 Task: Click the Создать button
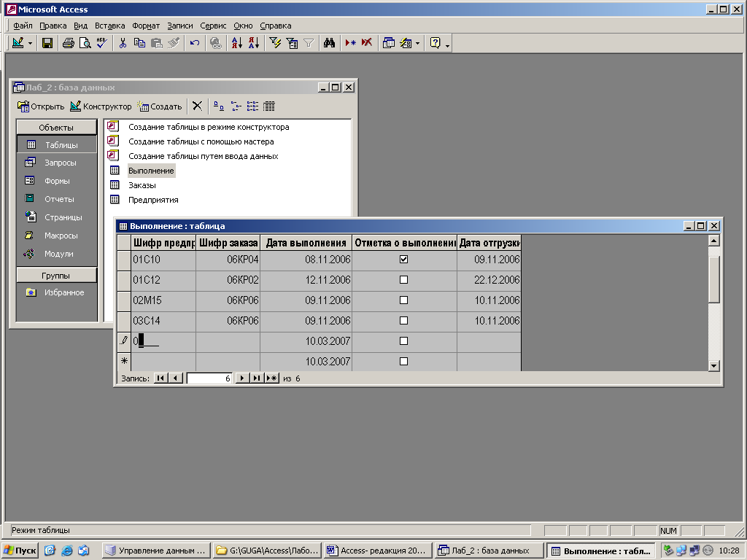[x=160, y=106]
